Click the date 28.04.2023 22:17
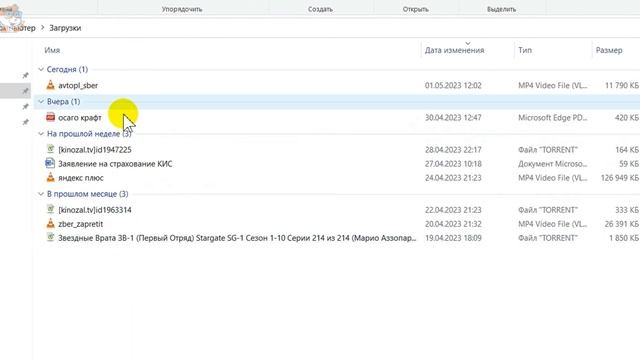Viewport: 640px width, 360px height. click(x=453, y=150)
